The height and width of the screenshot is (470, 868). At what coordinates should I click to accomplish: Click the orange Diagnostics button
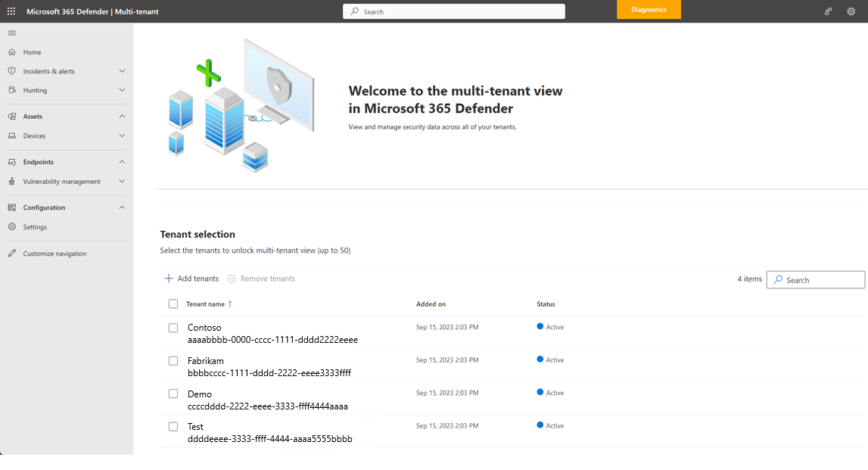pyautogui.click(x=649, y=9)
